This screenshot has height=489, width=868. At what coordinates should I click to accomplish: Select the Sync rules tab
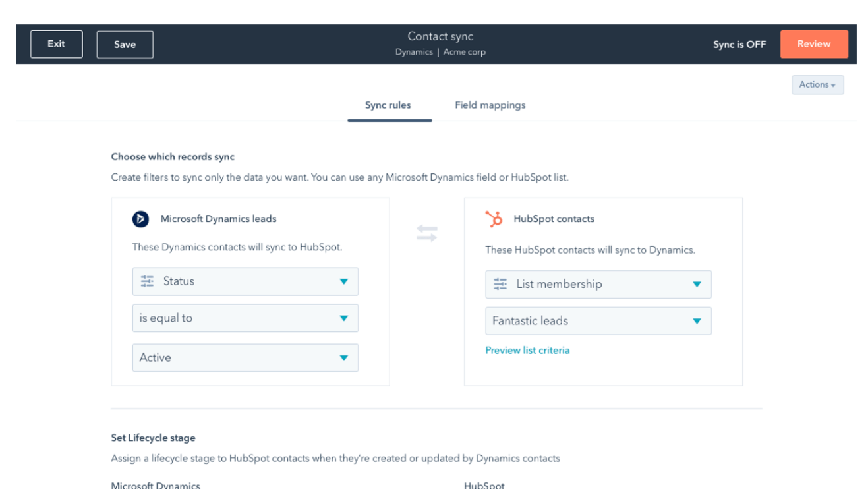click(388, 105)
